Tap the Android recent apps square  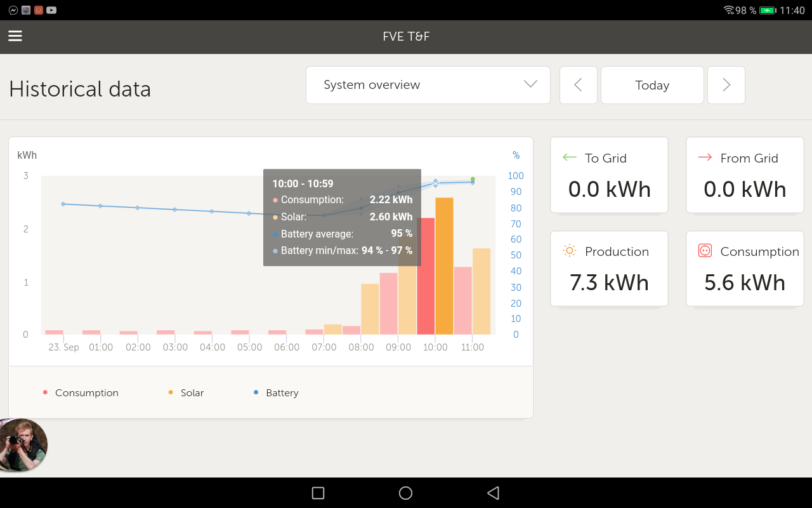coord(318,493)
